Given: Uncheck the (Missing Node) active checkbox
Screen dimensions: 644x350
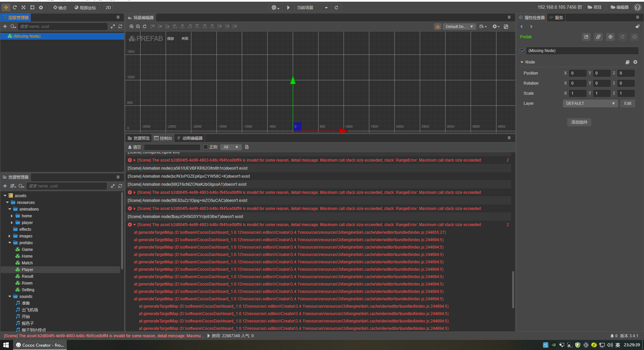Looking at the screenshot, I should (522, 51).
